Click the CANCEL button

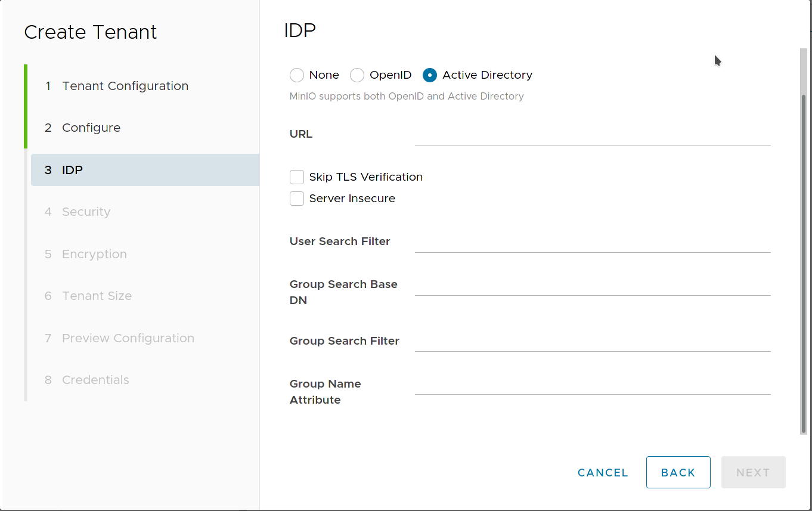point(602,472)
